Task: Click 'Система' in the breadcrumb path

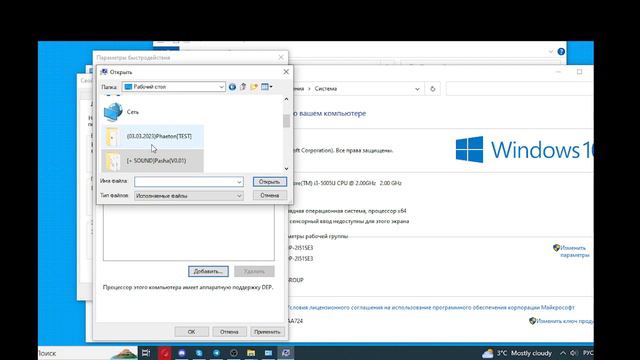Action: (x=326, y=89)
